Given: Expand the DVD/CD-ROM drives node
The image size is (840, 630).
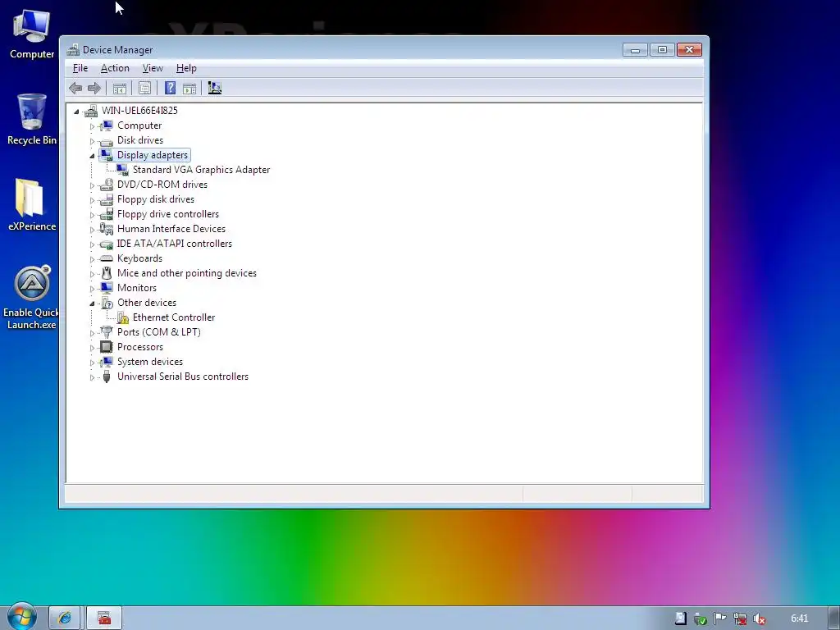Looking at the screenshot, I should point(92,185).
